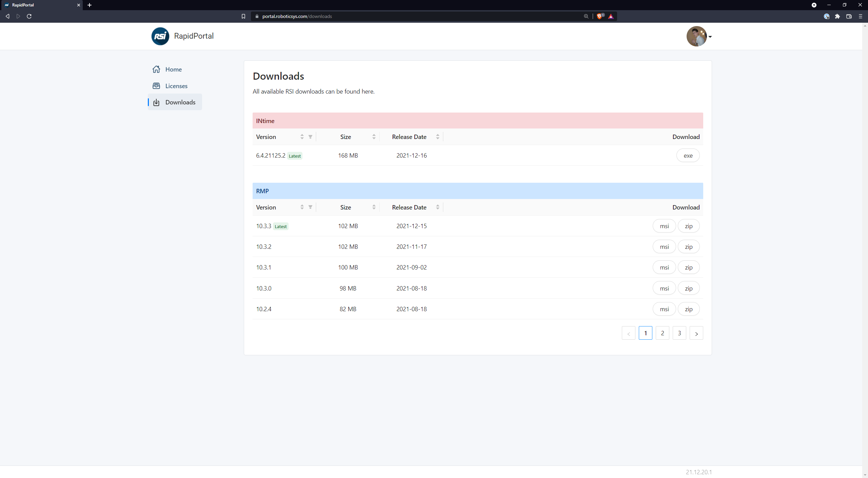
Task: Click the INtime section header
Action: [x=478, y=121]
